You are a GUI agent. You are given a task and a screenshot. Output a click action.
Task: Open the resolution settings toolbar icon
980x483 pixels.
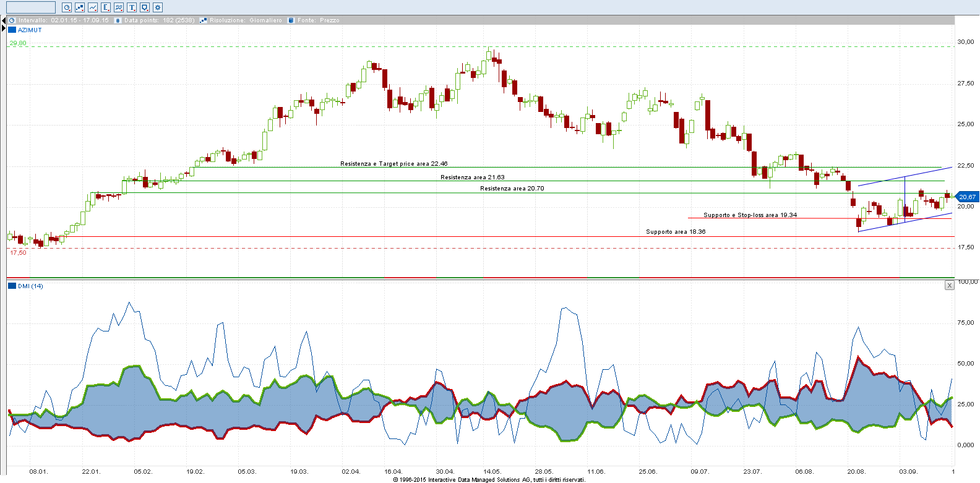point(80,7)
